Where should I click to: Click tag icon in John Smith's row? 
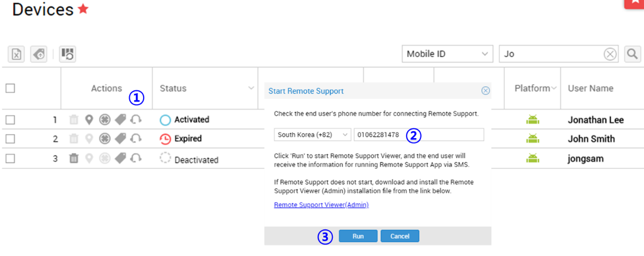point(120,139)
